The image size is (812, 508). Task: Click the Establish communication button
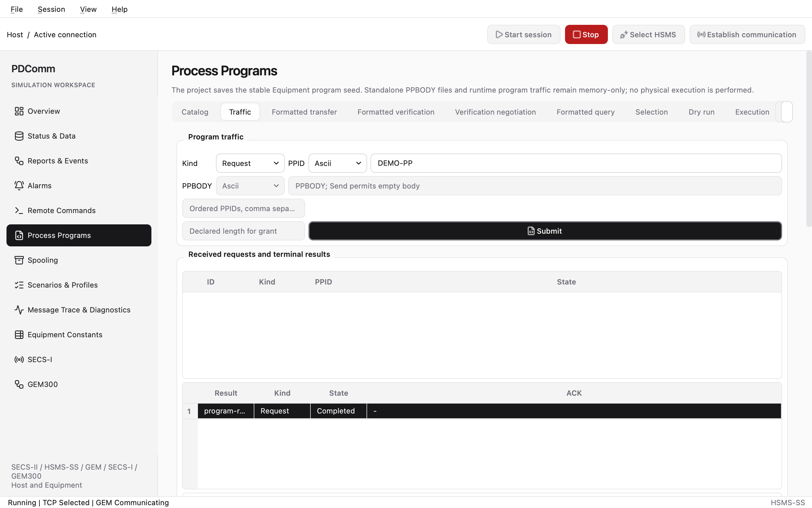click(747, 35)
